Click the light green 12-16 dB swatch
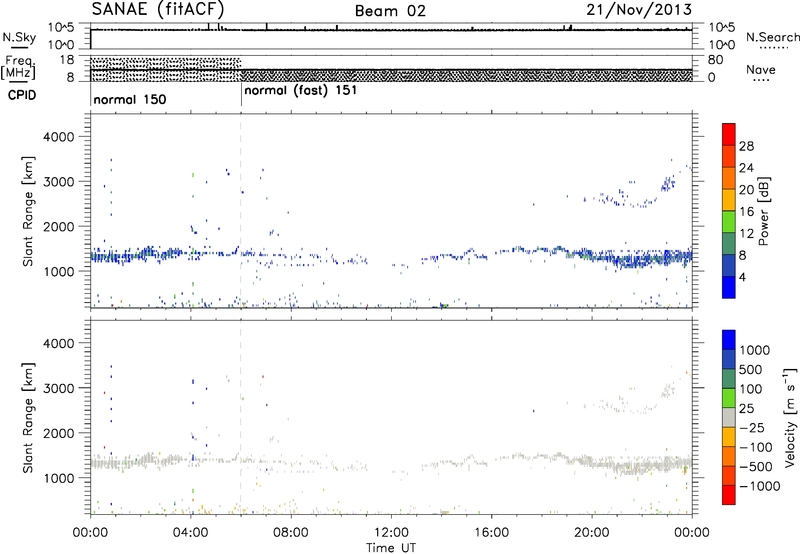The width and height of the screenshot is (800, 554). click(729, 222)
